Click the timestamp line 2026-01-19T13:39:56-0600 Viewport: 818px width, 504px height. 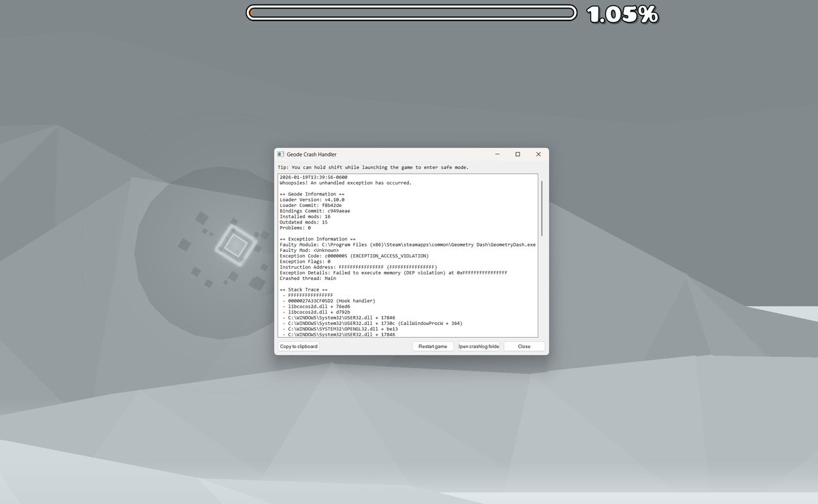pyautogui.click(x=314, y=177)
